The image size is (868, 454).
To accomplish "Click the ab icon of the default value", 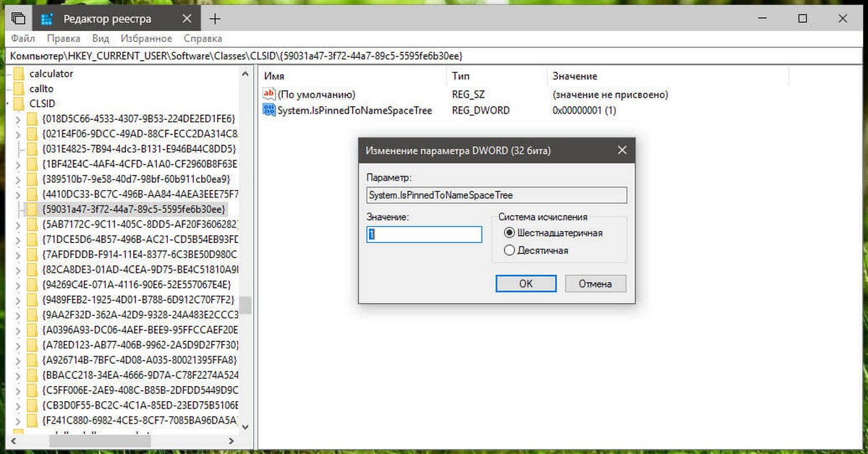I will click(x=268, y=94).
